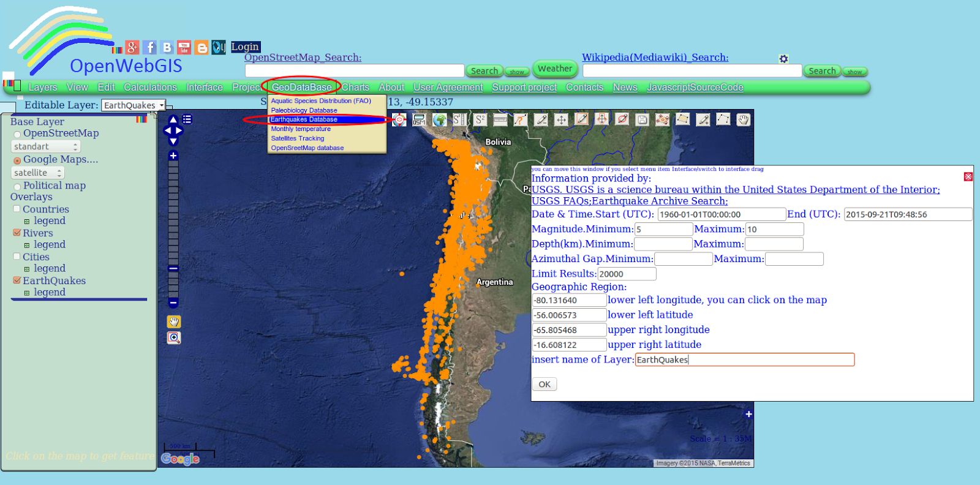Select the draw line path tool
980x485 pixels.
[x=723, y=119]
